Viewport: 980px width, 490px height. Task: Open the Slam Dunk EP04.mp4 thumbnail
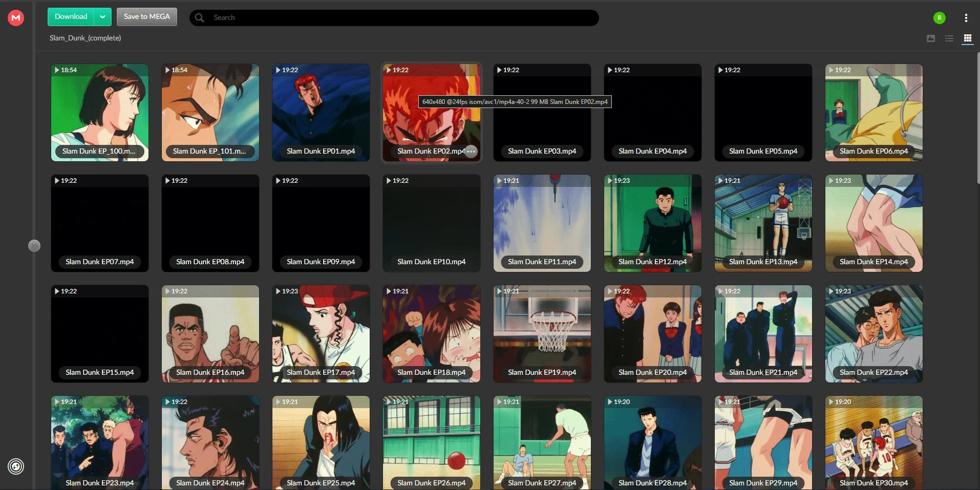coord(653,113)
